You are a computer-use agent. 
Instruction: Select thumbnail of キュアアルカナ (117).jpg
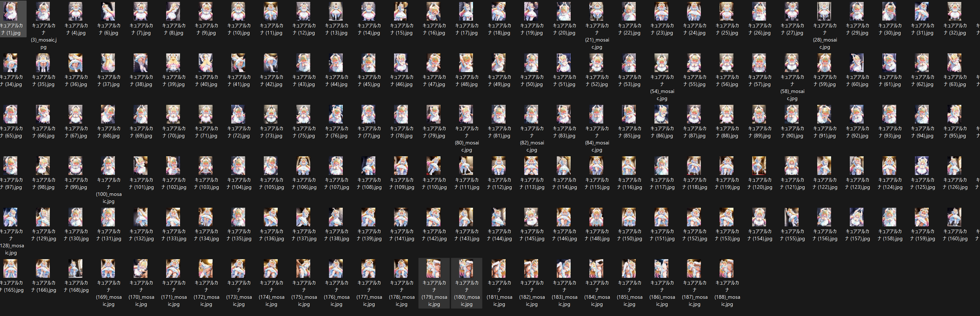click(662, 166)
